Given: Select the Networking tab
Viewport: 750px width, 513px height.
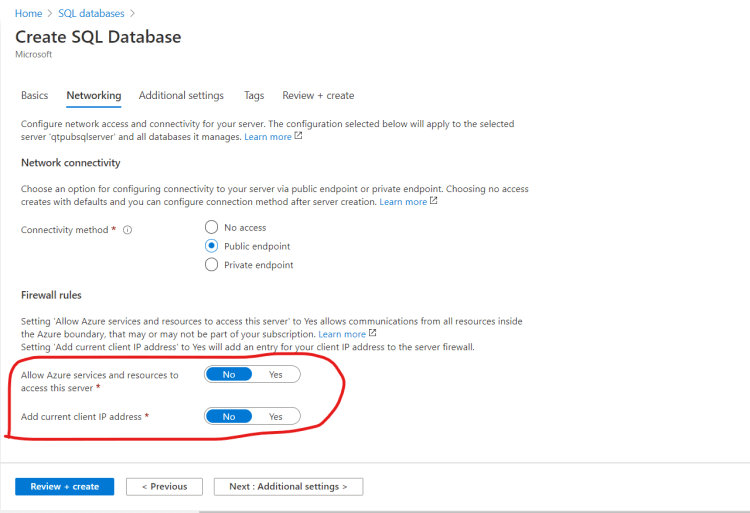Looking at the screenshot, I should tap(94, 95).
